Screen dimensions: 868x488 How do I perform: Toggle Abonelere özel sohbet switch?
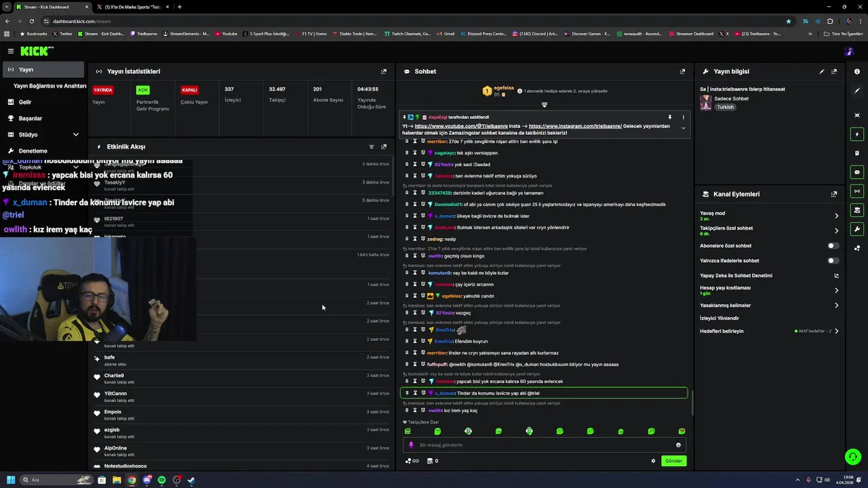[833, 246]
